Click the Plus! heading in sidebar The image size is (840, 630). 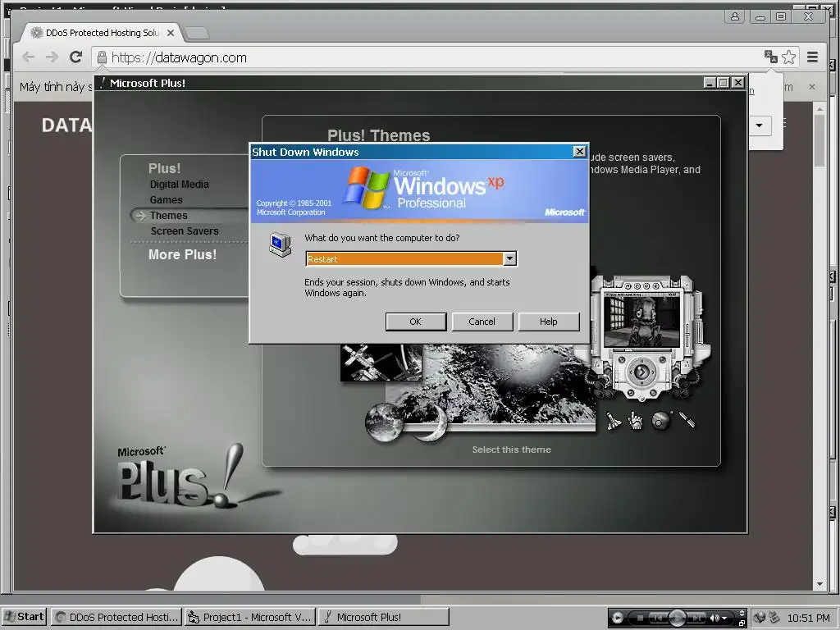tap(164, 168)
